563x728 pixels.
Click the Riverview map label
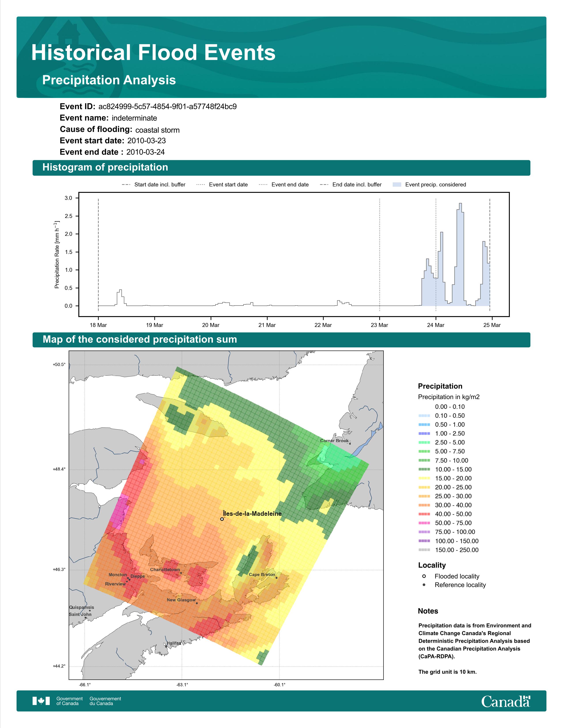(115, 584)
